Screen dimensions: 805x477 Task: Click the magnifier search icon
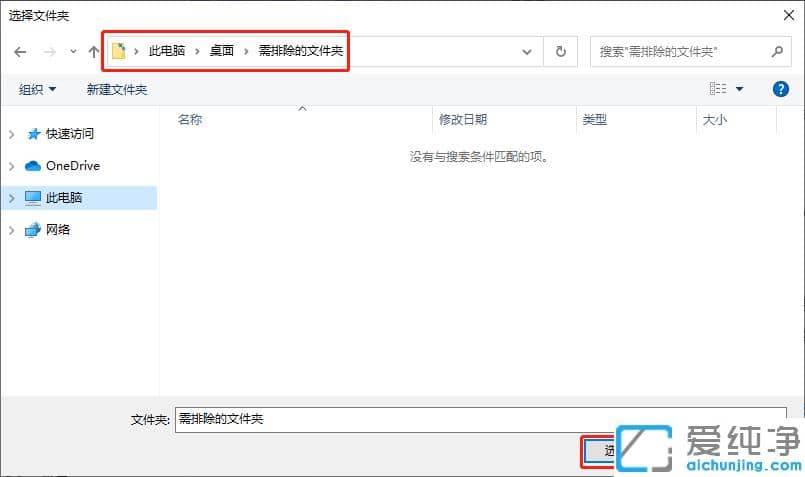(777, 51)
